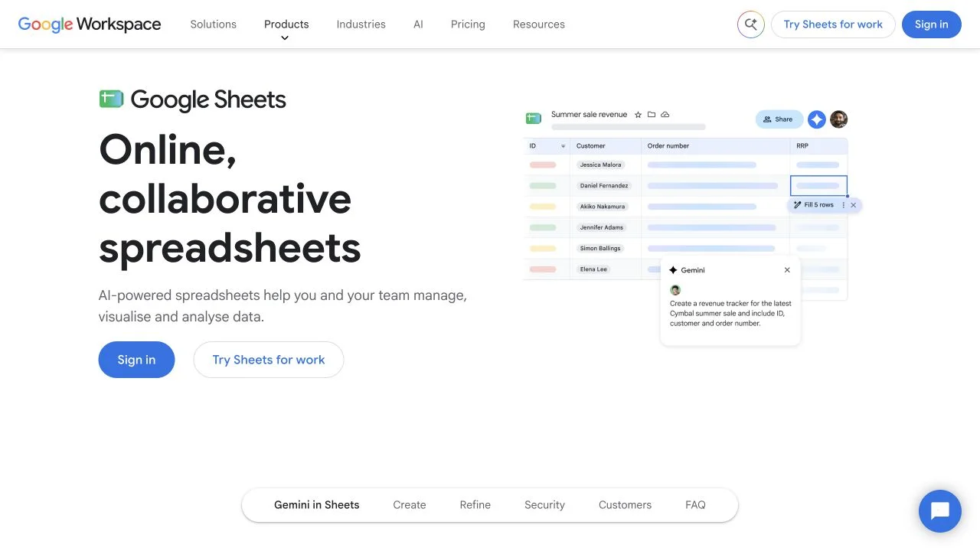Viewport: 980px width, 551px height.
Task: Click the blue Gemini star in illustration
Action: pyautogui.click(x=817, y=119)
